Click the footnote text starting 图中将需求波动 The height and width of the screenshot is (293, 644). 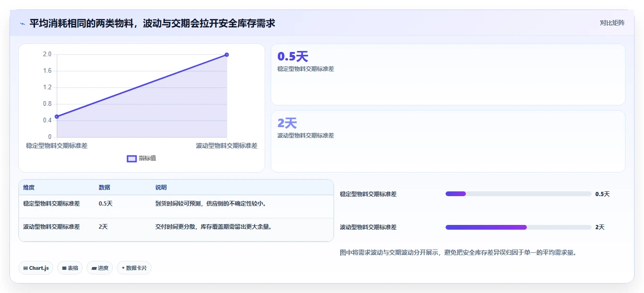tap(458, 253)
